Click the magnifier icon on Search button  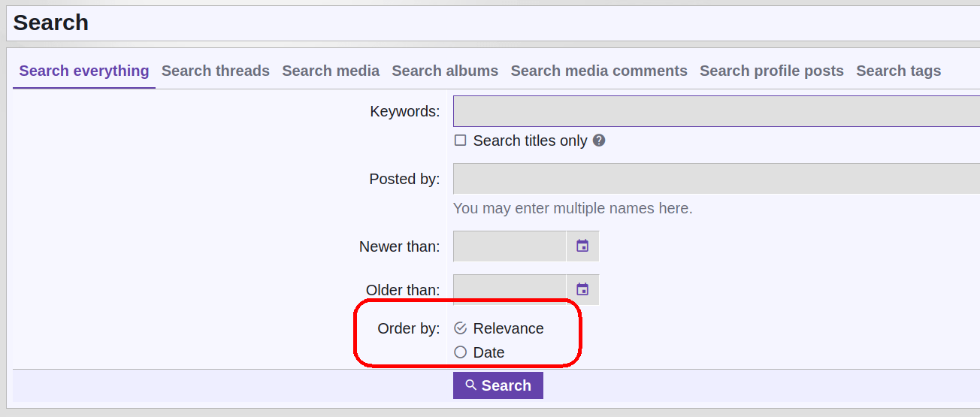tap(471, 385)
